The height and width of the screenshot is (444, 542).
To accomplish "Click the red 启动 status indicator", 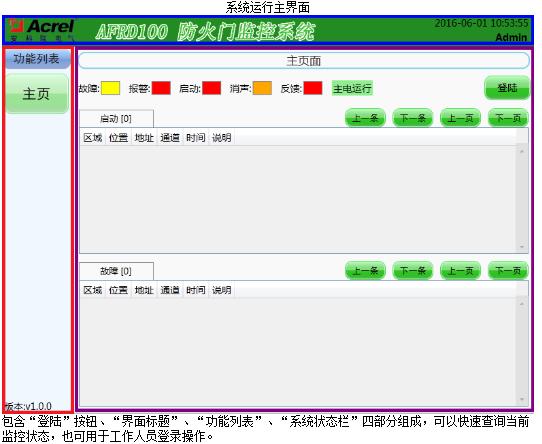I will [212, 88].
